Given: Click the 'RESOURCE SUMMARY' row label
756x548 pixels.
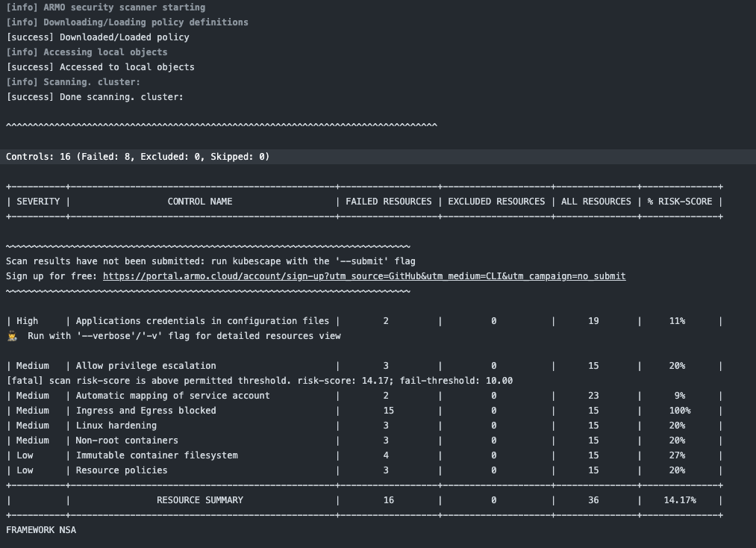Looking at the screenshot, I should click(199, 500).
